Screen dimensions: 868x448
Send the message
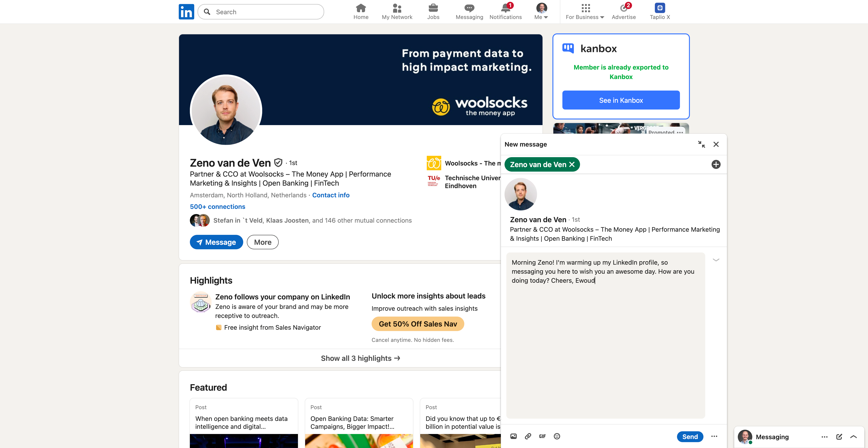click(x=690, y=436)
